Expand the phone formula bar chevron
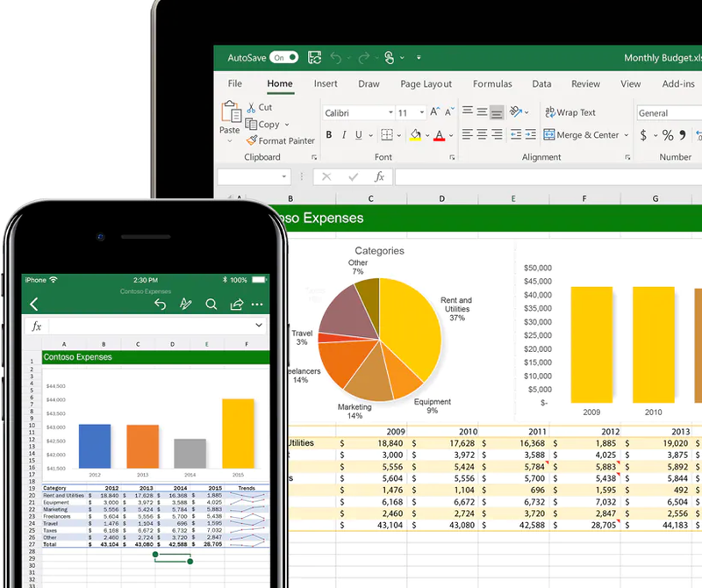Image resolution: width=702 pixels, height=588 pixels. (x=258, y=326)
